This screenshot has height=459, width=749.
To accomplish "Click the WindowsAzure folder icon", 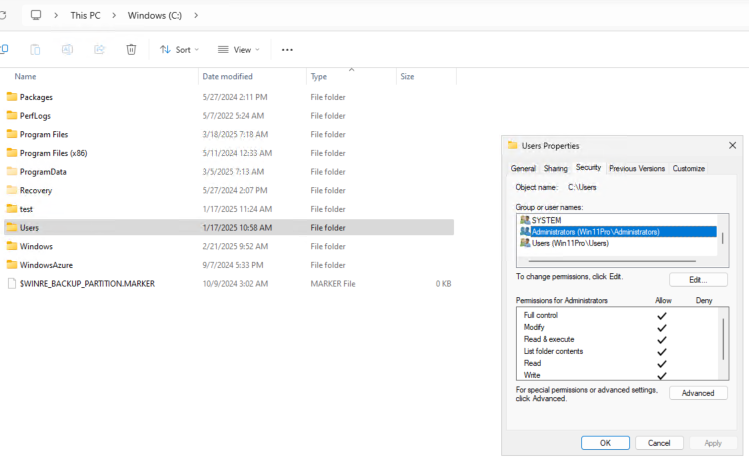I will pyautogui.click(x=12, y=264).
